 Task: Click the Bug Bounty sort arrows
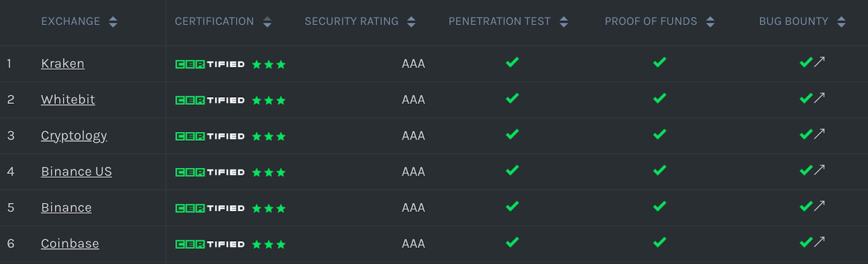pos(841,22)
